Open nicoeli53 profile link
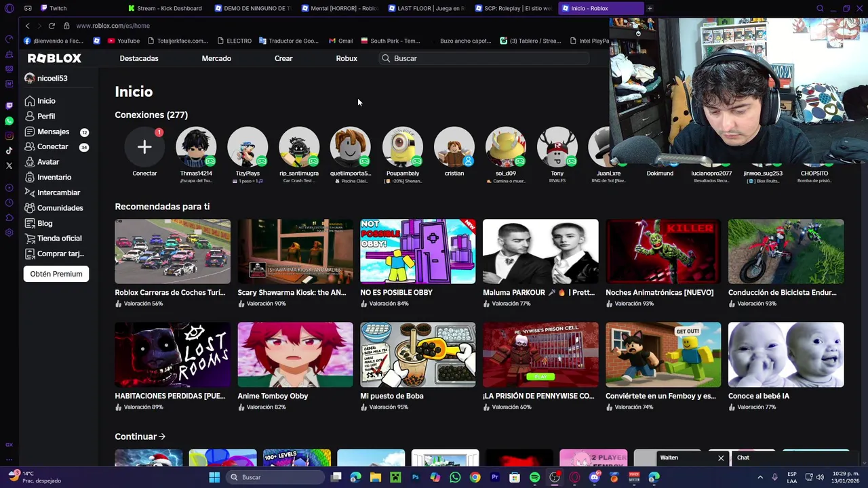Viewport: 868px width, 488px height. (46, 78)
